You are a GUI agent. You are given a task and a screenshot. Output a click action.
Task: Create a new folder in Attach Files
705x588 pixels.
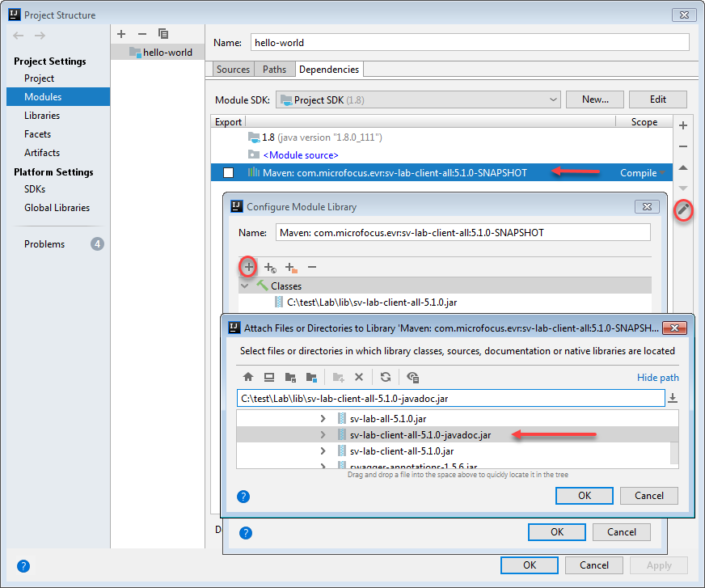click(x=338, y=377)
